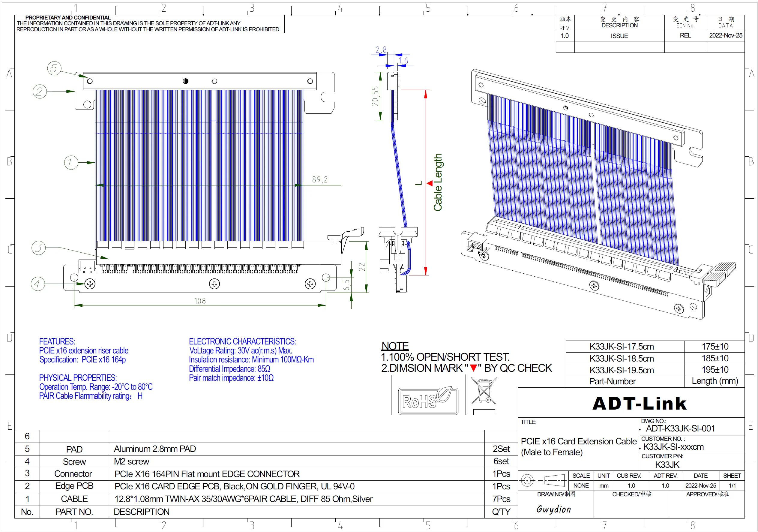Screen dimensions: 758x532
Task: Click the ELECTRONIC CHARACTERISTICS heading
Action: click(242, 341)
